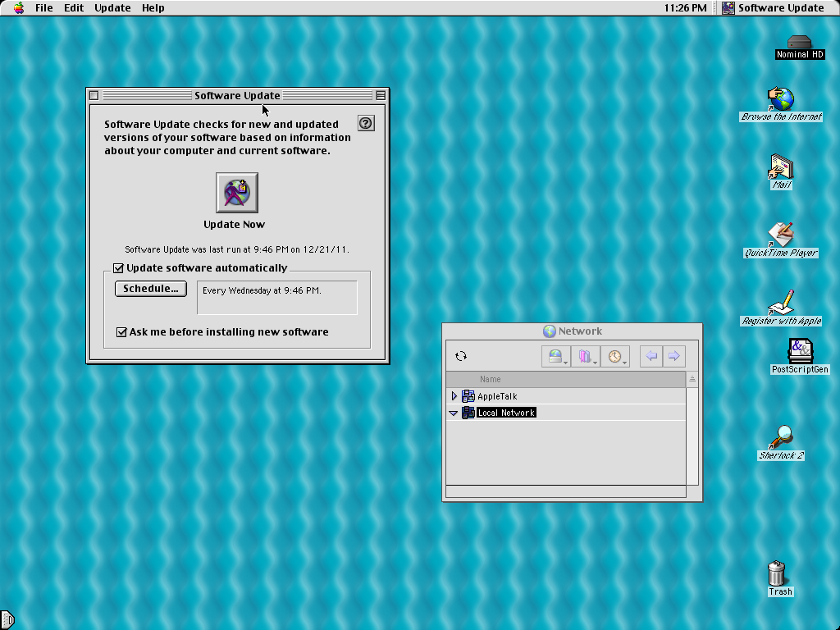Image resolution: width=840 pixels, height=630 pixels.
Task: Click the Network window vertical scrollbar
Action: click(x=692, y=436)
